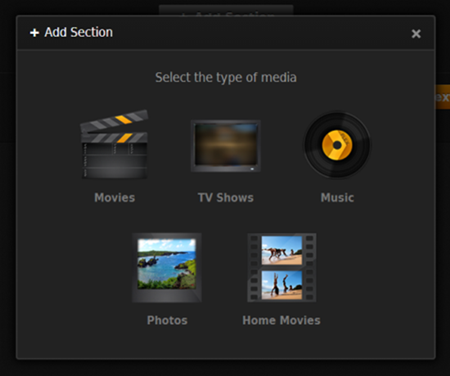Viewport: 450px width, 376px height.
Task: Click the Add Section dialog title
Action: (x=79, y=32)
